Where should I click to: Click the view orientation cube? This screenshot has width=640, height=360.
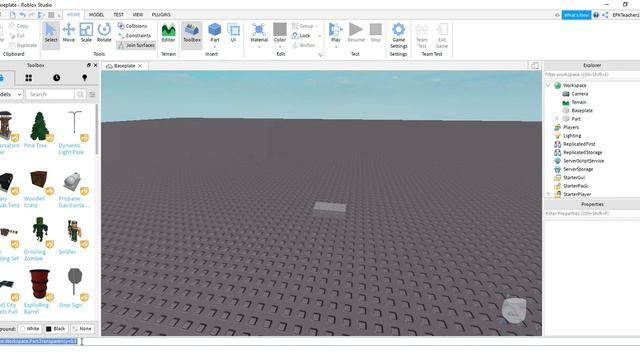click(513, 311)
